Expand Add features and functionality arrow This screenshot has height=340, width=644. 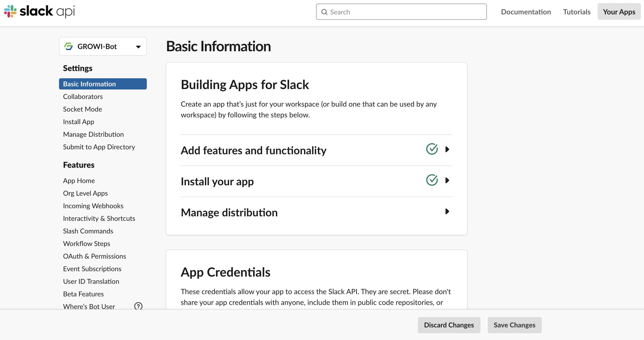(447, 149)
